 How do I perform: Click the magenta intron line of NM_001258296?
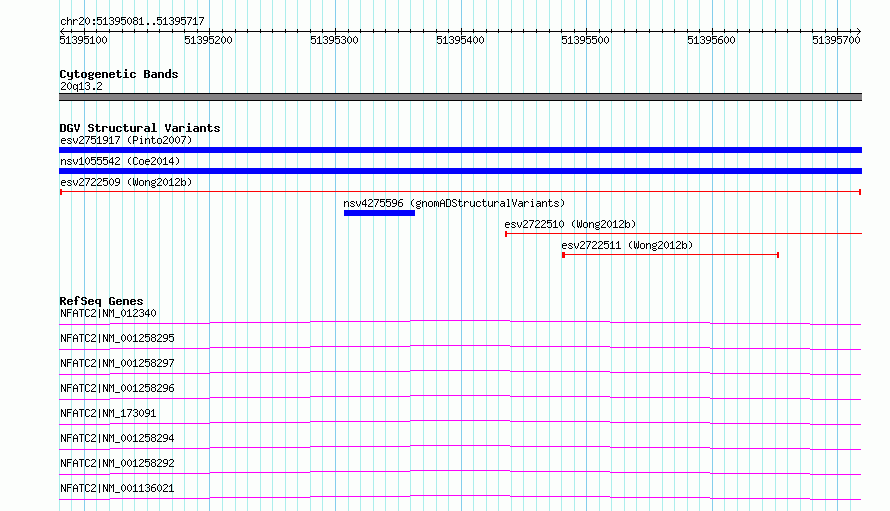pyautogui.click(x=460, y=396)
